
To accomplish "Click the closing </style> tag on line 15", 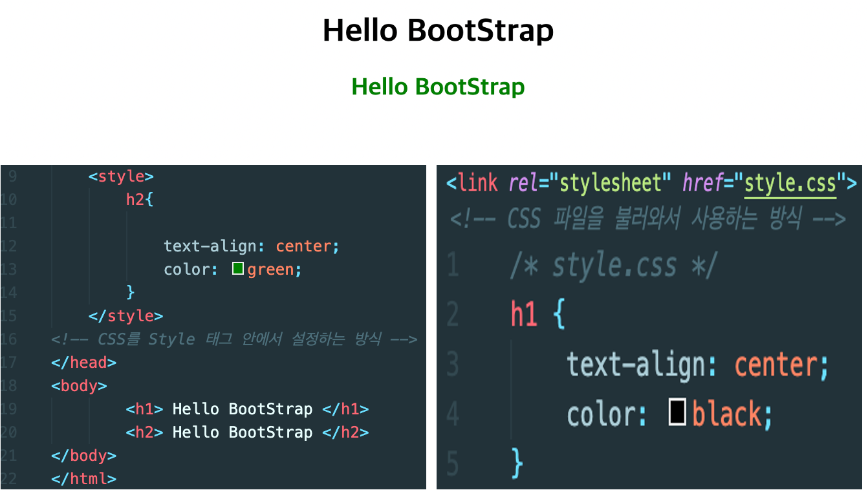I will (126, 315).
